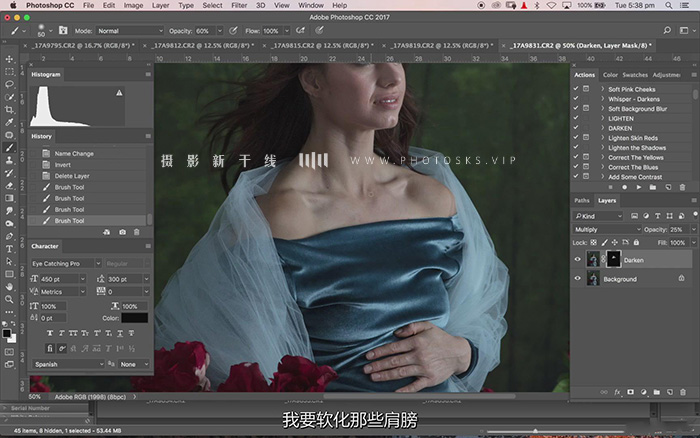
Task: Open the Layer menu
Action: pos(160,5)
